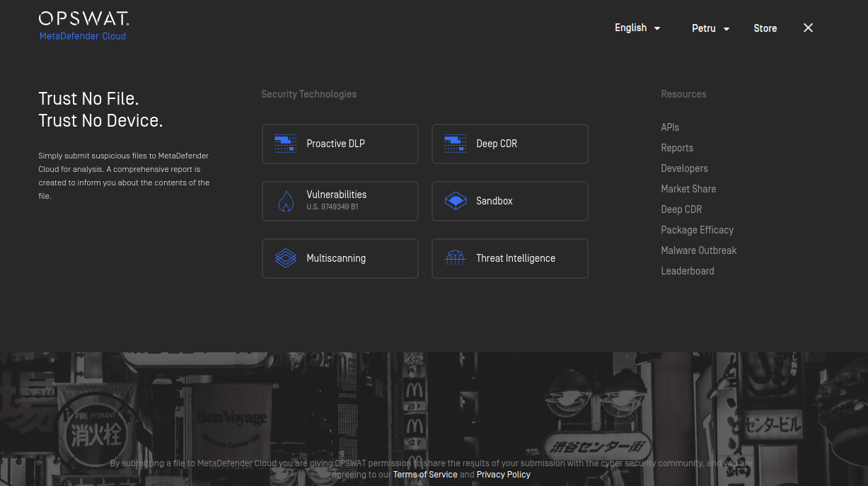Open the Threat Intelligence technology card
The image size is (868, 486).
(x=510, y=258)
